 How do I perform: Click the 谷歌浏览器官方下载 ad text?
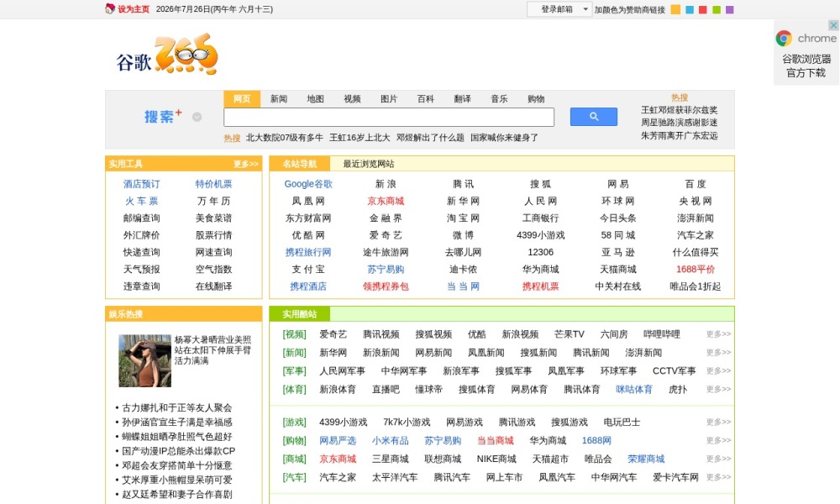pos(806,66)
